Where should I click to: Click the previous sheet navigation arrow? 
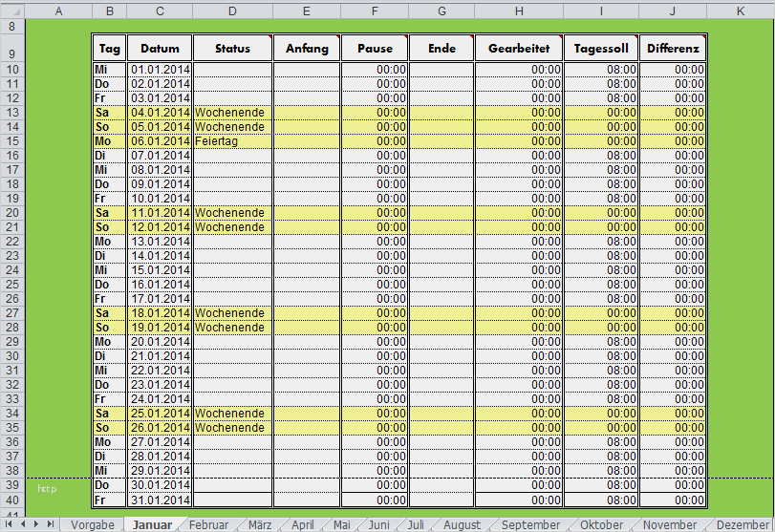coord(24,524)
